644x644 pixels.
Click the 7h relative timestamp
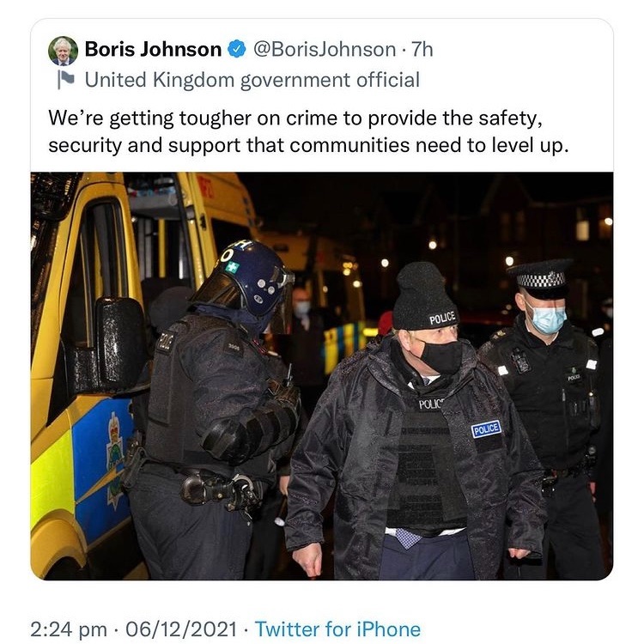coord(422,49)
